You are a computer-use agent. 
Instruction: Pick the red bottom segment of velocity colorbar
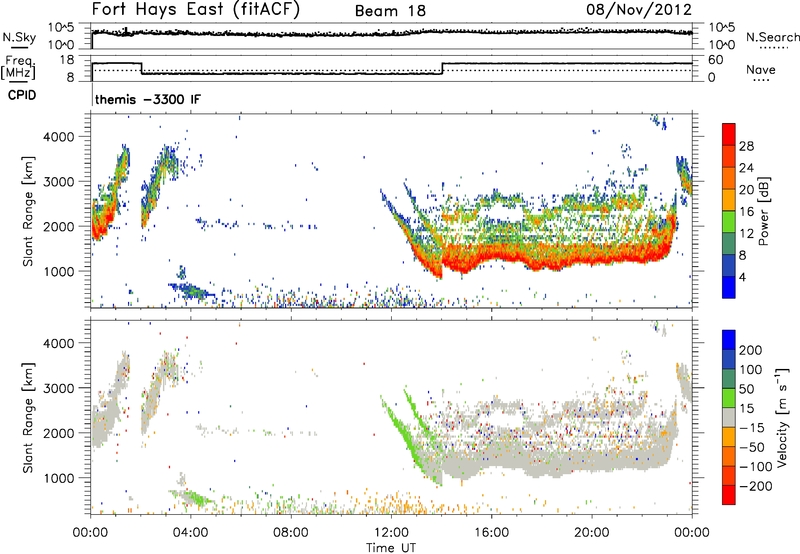(729, 495)
